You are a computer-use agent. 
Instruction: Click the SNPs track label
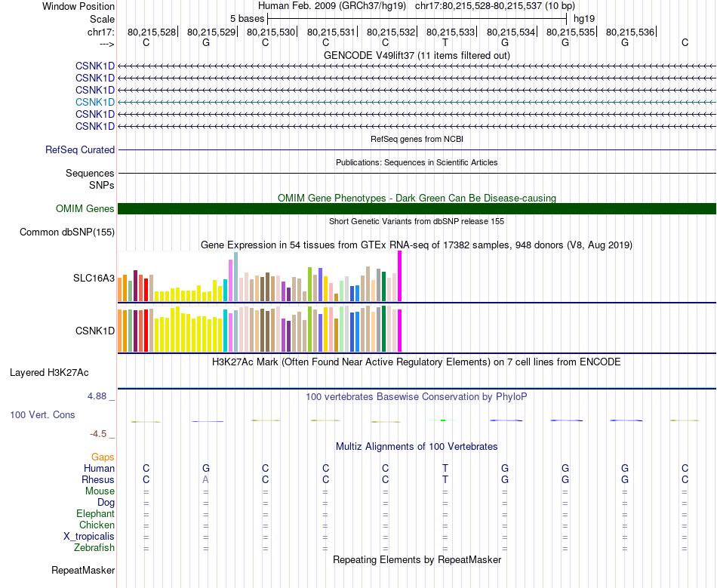pos(102,185)
